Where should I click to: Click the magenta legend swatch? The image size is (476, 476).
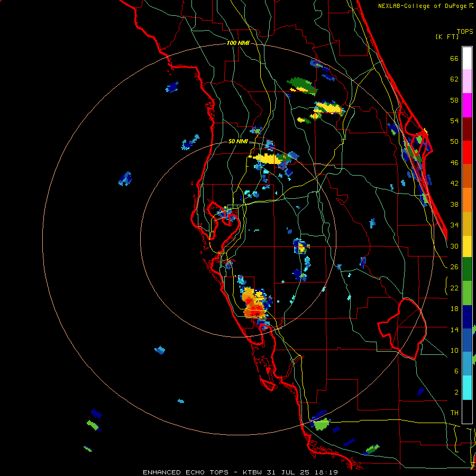[x=467, y=105]
